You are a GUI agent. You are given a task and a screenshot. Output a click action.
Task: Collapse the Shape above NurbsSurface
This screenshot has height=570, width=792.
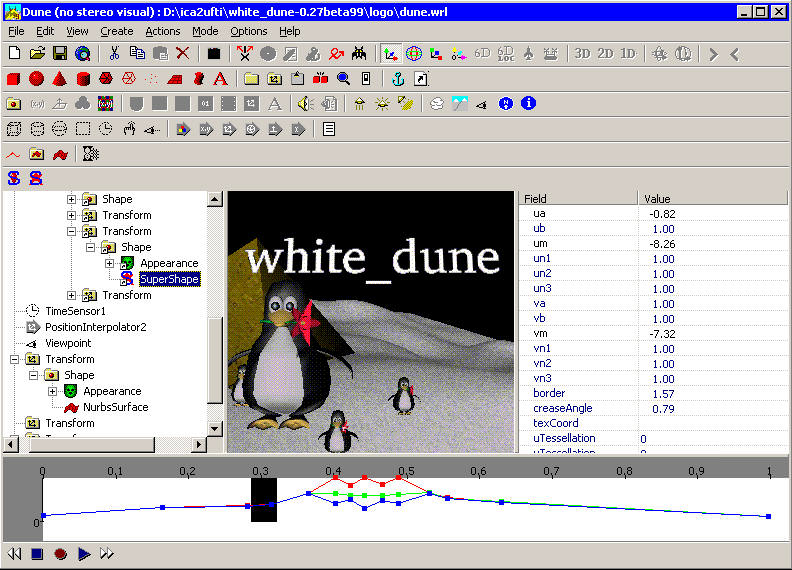pyautogui.click(x=33, y=375)
